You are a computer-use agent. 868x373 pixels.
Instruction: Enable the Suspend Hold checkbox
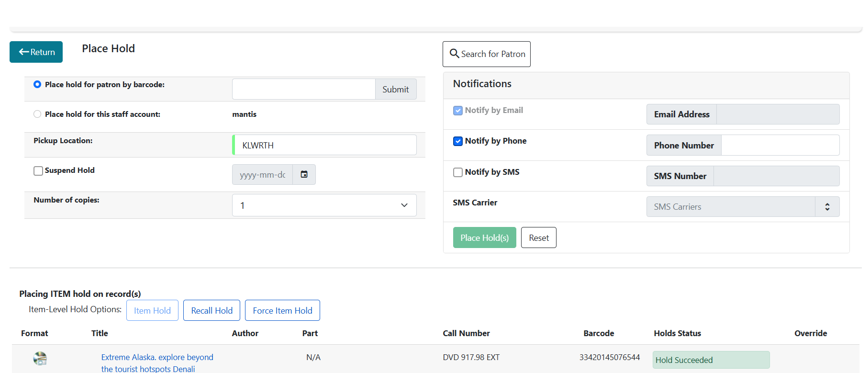click(38, 171)
